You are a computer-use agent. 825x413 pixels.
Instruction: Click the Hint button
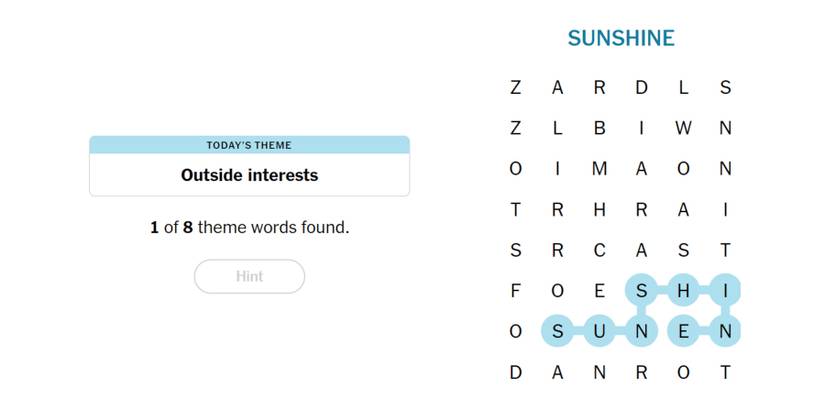point(249,277)
